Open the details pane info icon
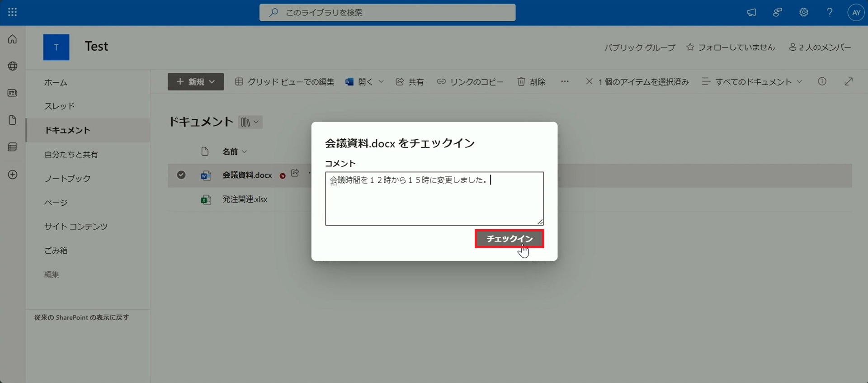The height and width of the screenshot is (383, 868). [x=822, y=81]
